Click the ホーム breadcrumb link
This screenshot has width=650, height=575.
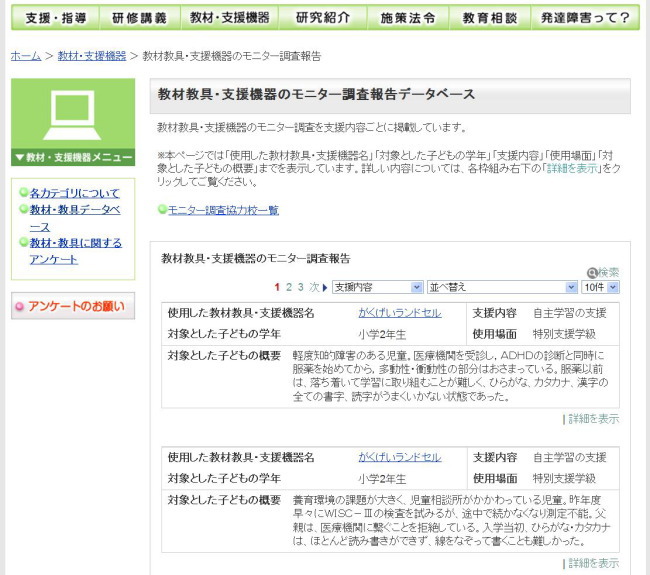[x=25, y=56]
